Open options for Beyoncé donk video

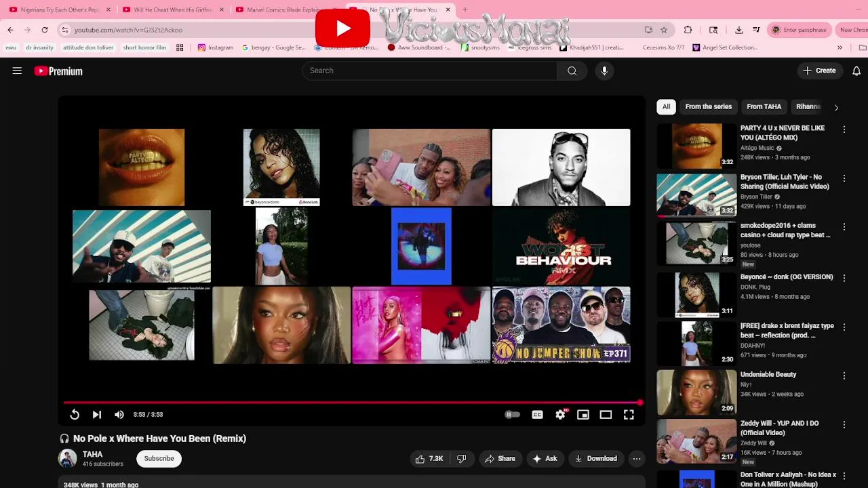click(x=844, y=278)
